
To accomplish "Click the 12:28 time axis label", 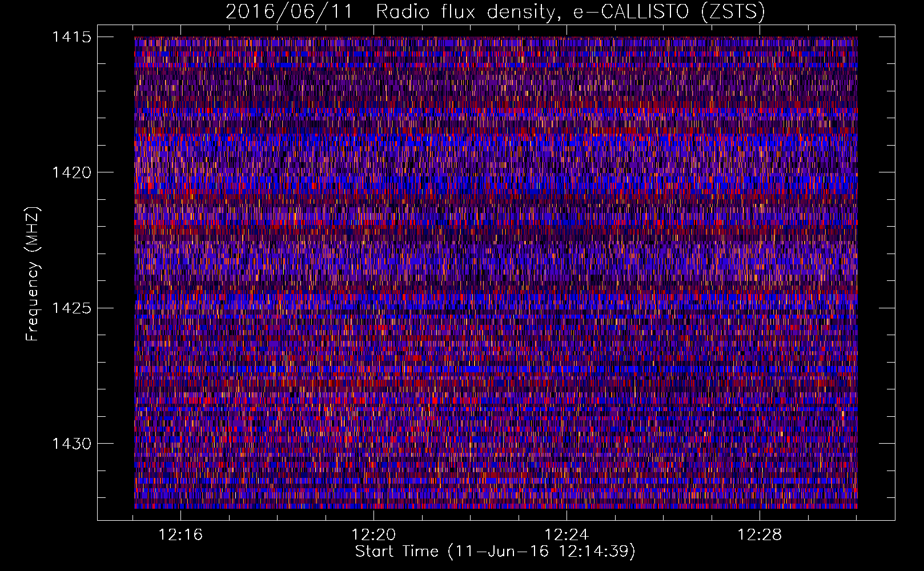I will click(760, 535).
